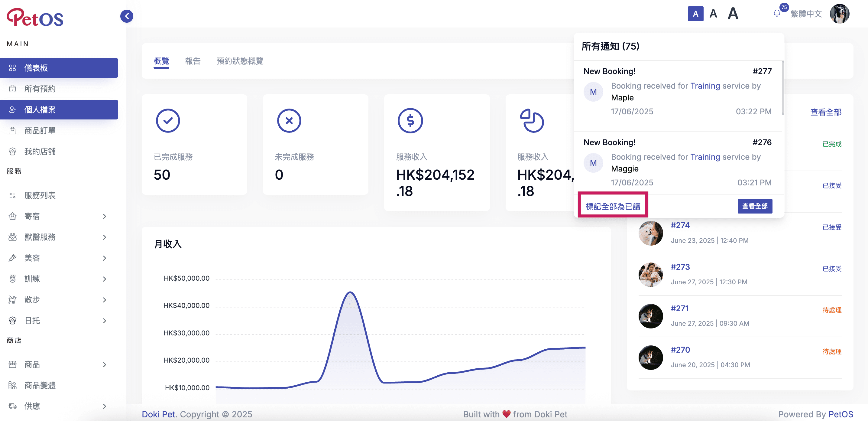
Task: Open the user avatar menu
Action: pos(839,14)
